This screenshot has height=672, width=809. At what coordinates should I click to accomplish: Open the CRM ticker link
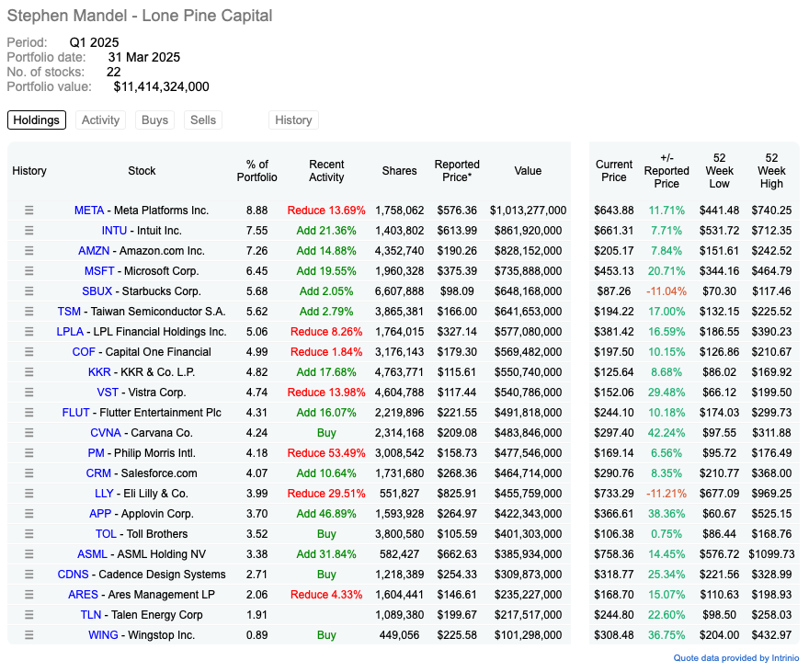98,473
